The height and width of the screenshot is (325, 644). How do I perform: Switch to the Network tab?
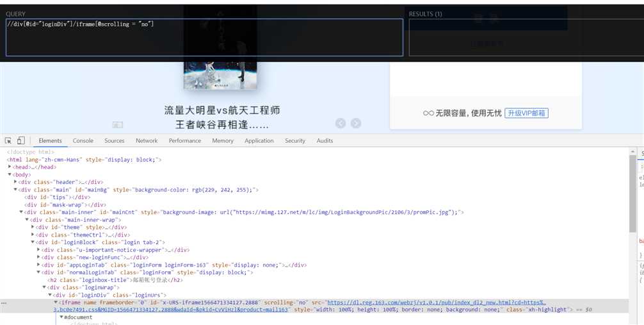click(x=147, y=140)
